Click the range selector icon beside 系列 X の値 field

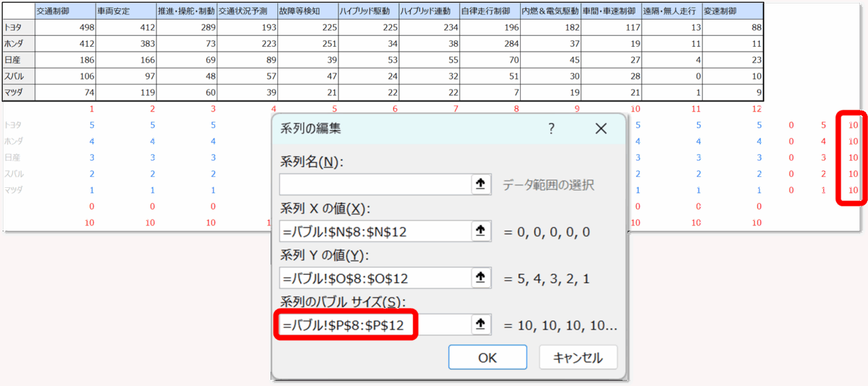pos(481,231)
